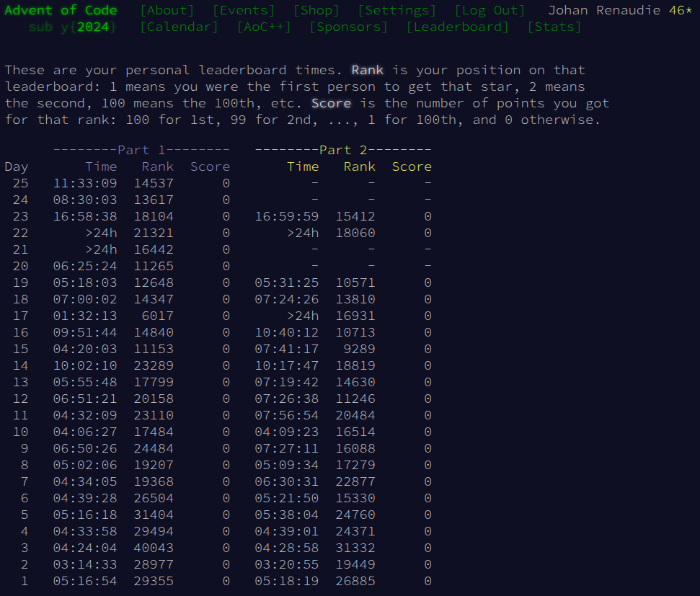Screen dimensions: 700x596
Task: Click the user name Johan Renaudie
Action: point(604,10)
